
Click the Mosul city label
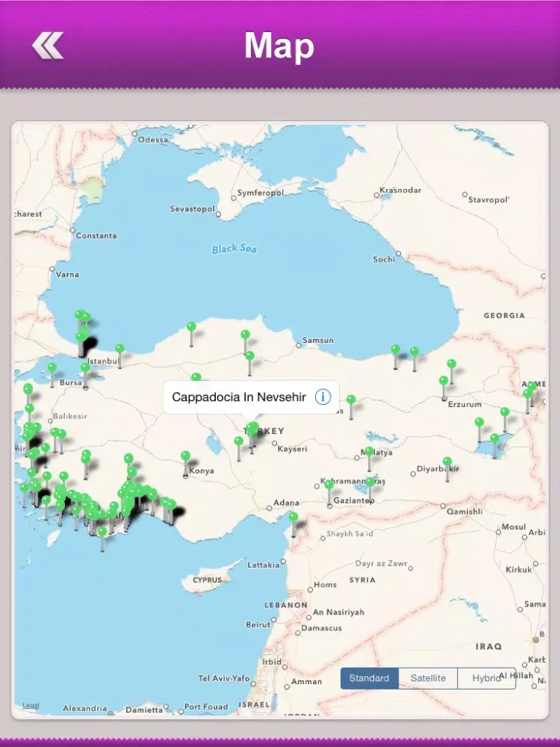pos(514,527)
